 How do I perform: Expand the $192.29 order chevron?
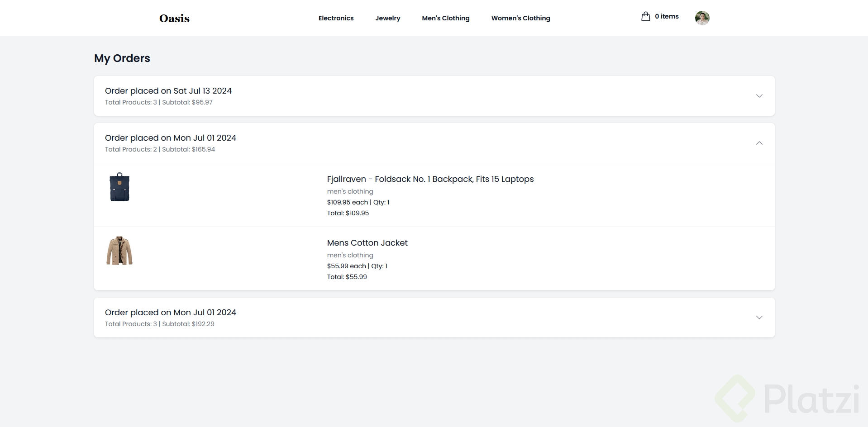(759, 318)
